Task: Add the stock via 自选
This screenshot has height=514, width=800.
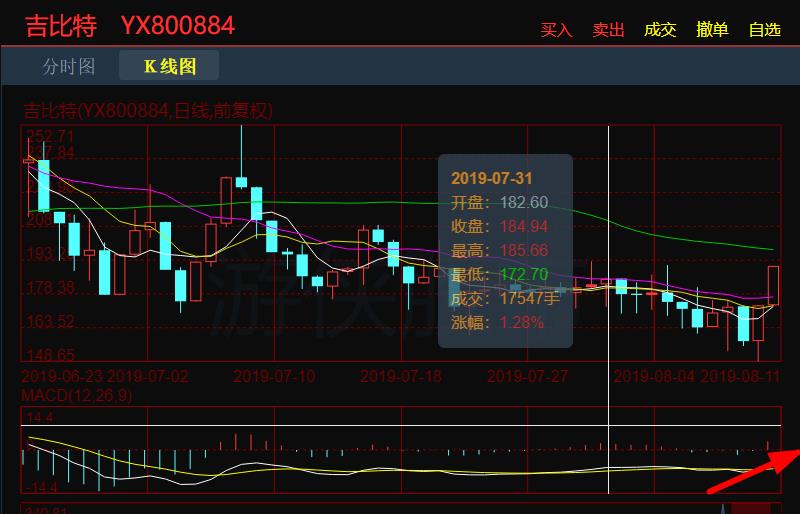Action: click(x=764, y=30)
